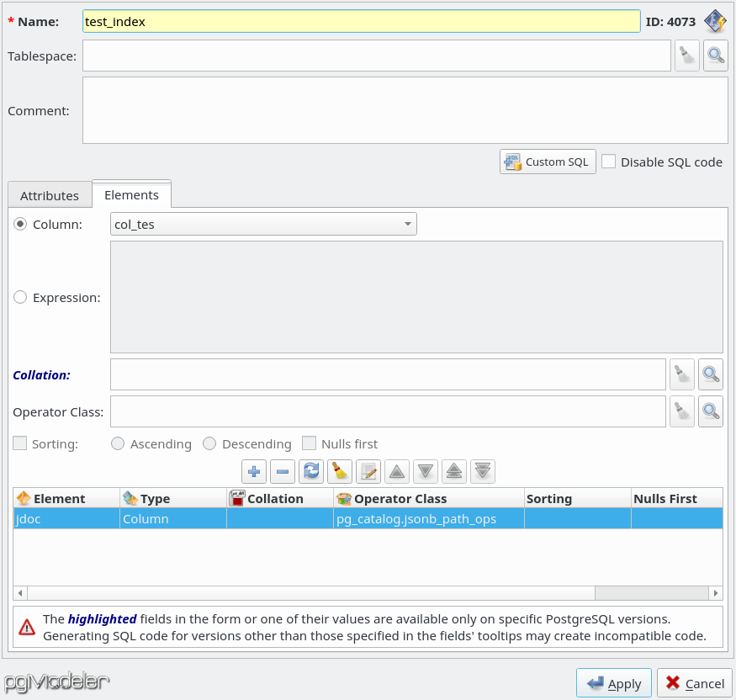
Task: Click inside the Expression text box
Action: click(416, 297)
